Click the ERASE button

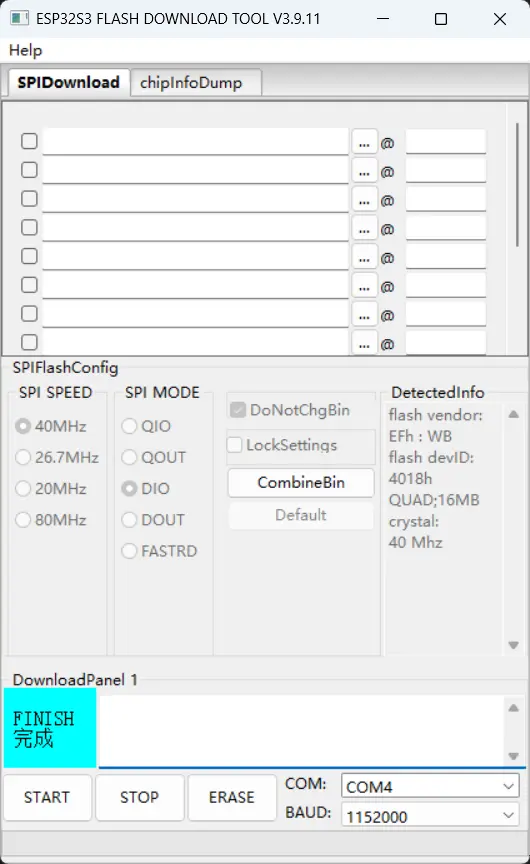[232, 797]
